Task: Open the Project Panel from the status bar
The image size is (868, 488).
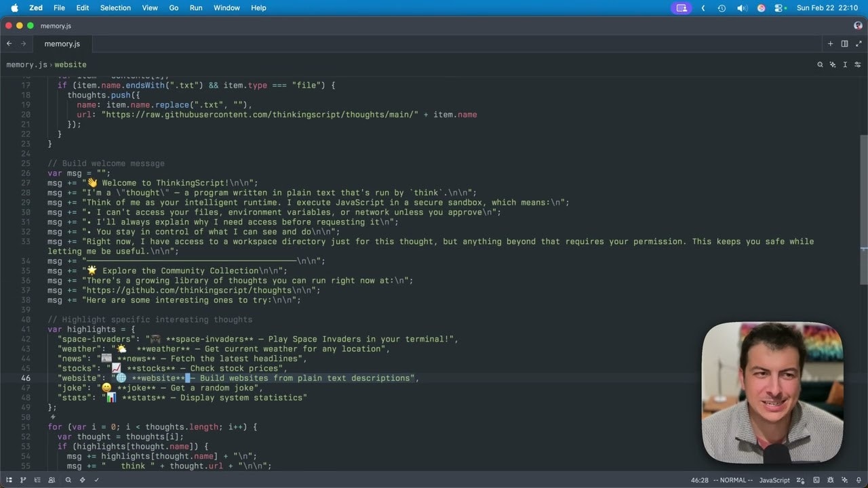Action: pyautogui.click(x=9, y=480)
